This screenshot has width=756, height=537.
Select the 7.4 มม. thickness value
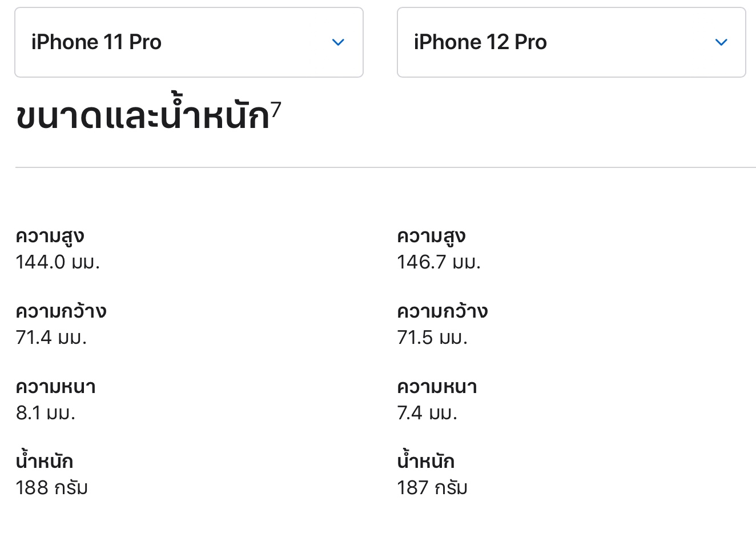click(427, 412)
